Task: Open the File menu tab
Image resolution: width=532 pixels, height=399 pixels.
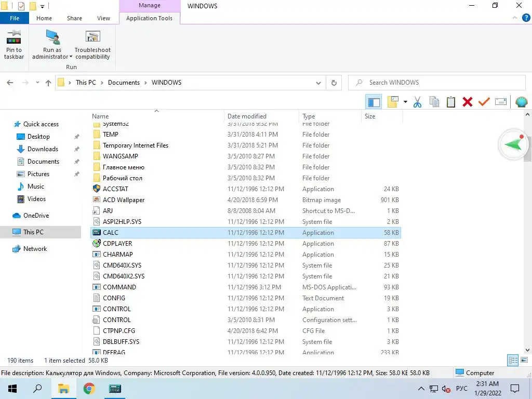Action: click(x=14, y=18)
